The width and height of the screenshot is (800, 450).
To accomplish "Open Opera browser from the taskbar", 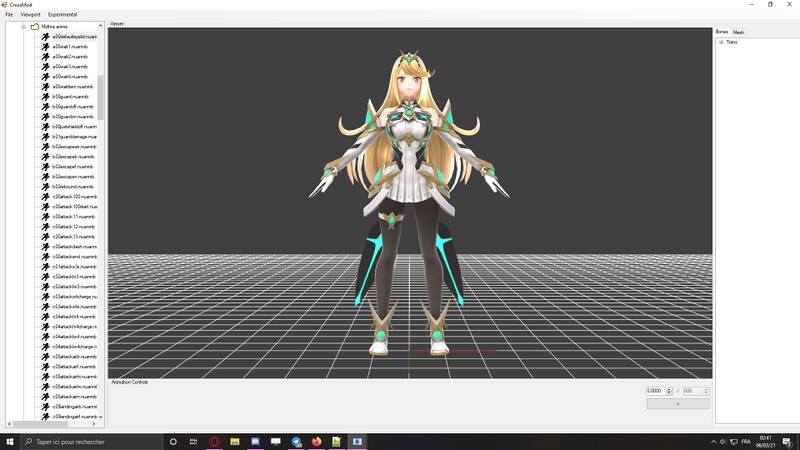I will click(215, 441).
